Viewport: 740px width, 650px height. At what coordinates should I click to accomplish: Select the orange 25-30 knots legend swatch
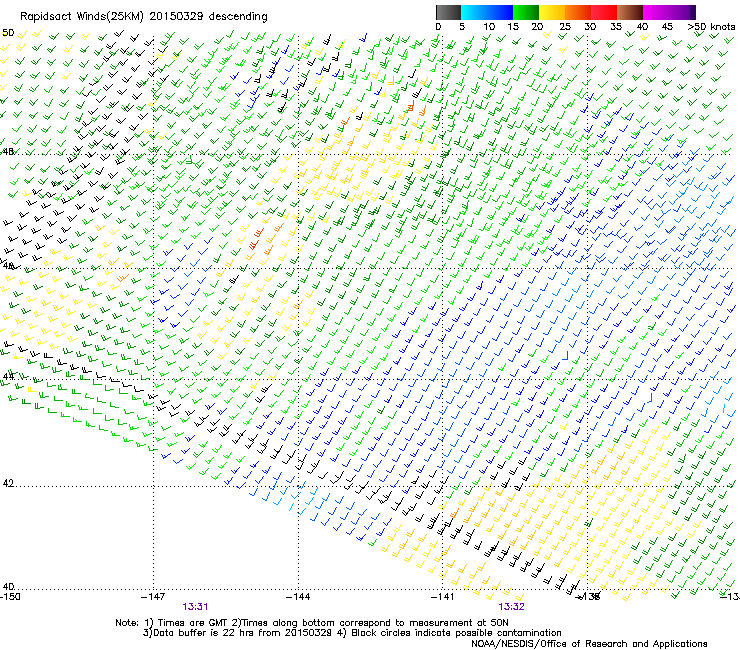578,12
